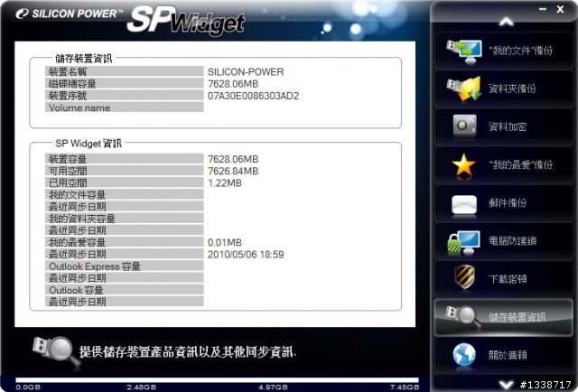Select 郵件備份 menu label
578x392 pixels.
tap(508, 203)
